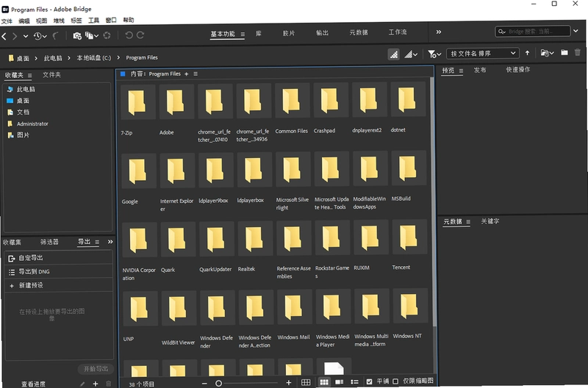588x388 pixels.
Task: Open the 内容 panel options menu icon
Action: point(196,73)
